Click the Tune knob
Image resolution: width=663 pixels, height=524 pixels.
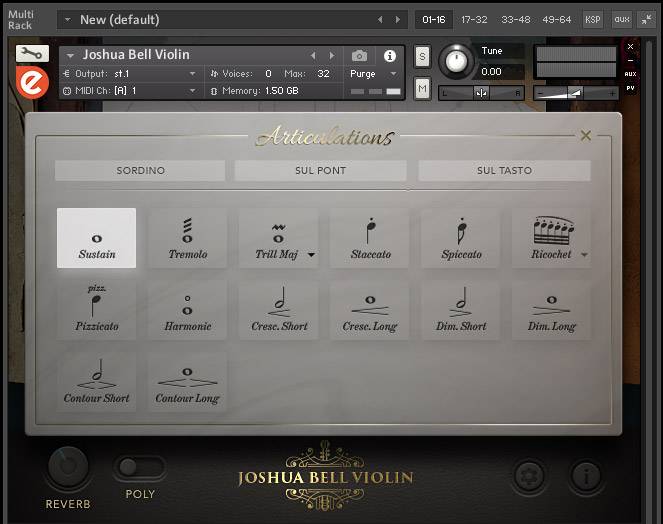coord(456,62)
